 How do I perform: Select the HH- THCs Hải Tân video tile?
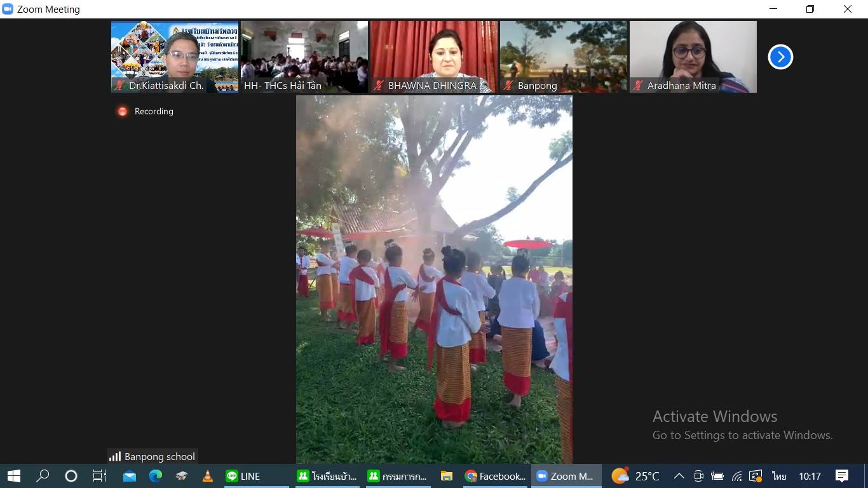click(304, 56)
